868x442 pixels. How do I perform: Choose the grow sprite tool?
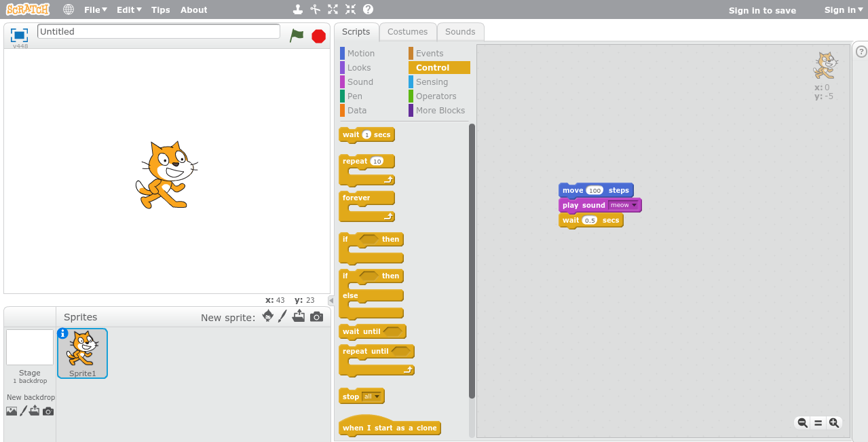(333, 10)
